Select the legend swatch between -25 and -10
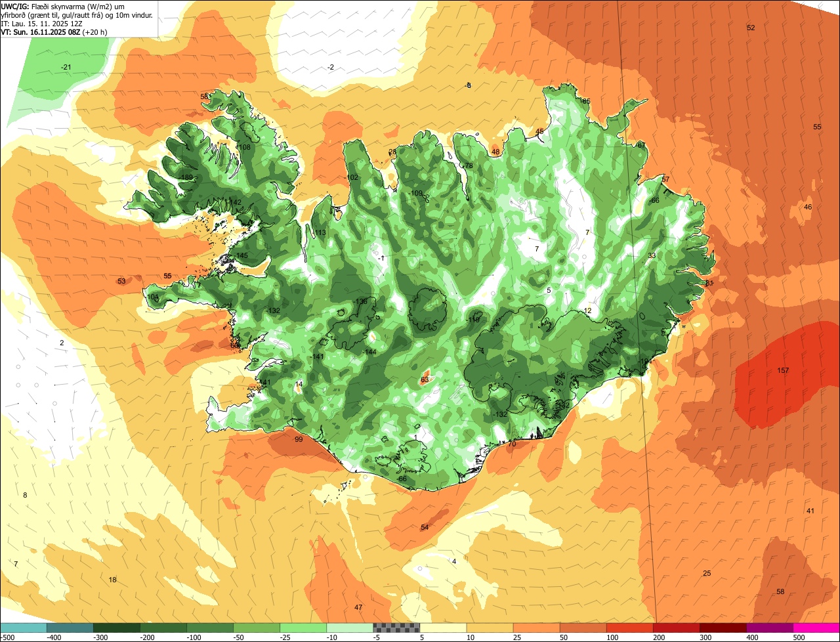840x642 pixels. [303, 628]
